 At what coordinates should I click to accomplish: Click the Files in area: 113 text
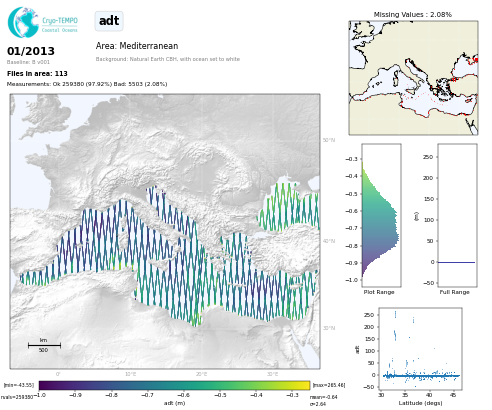(x=37, y=74)
